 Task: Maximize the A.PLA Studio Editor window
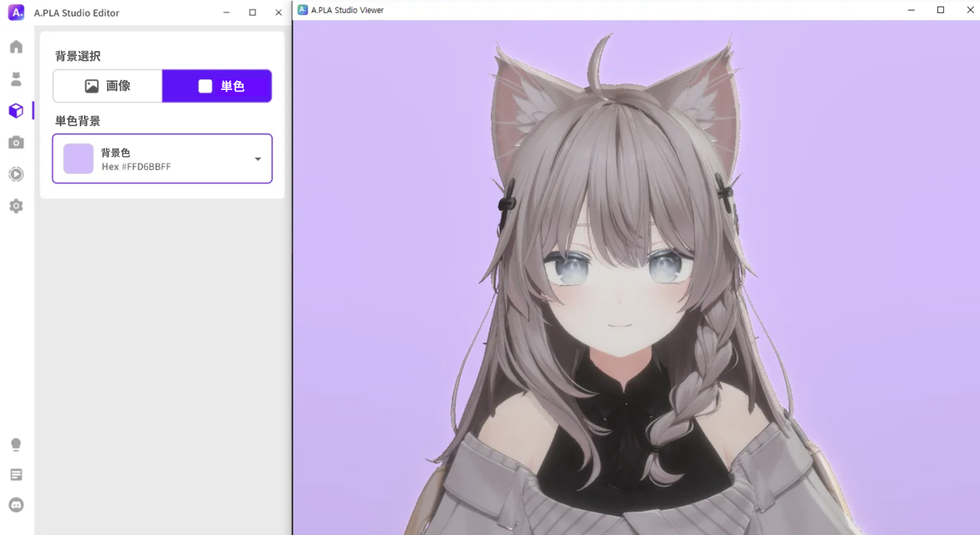pos(253,12)
